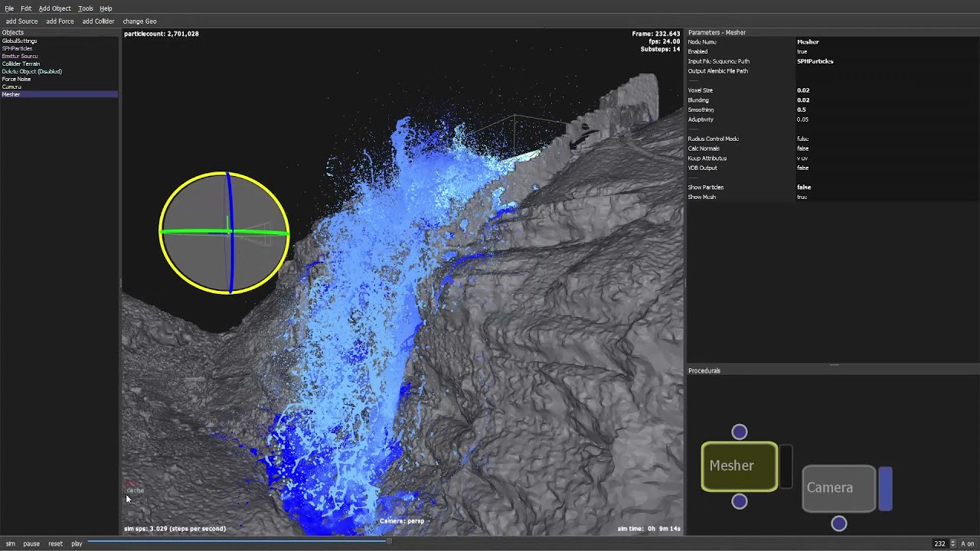Click the dark flag beside Mesher node
This screenshot has height=551, width=980.
[x=786, y=466]
